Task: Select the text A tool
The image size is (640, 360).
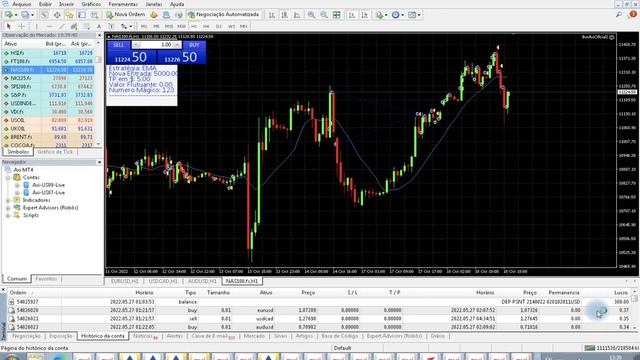Action: coord(99,27)
